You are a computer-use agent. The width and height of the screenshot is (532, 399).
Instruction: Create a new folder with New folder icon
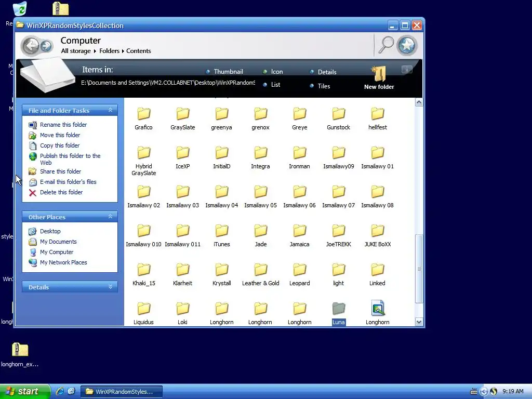point(379,78)
